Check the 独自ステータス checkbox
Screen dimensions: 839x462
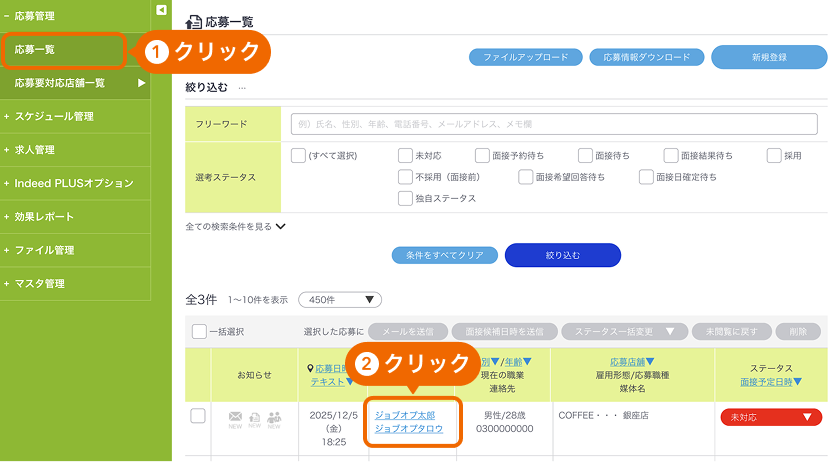(405, 199)
